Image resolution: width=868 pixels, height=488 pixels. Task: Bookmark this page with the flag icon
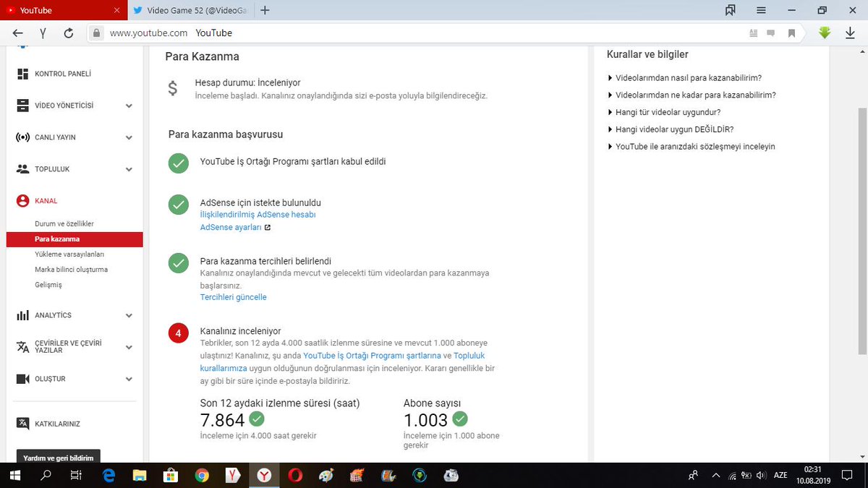(x=791, y=33)
